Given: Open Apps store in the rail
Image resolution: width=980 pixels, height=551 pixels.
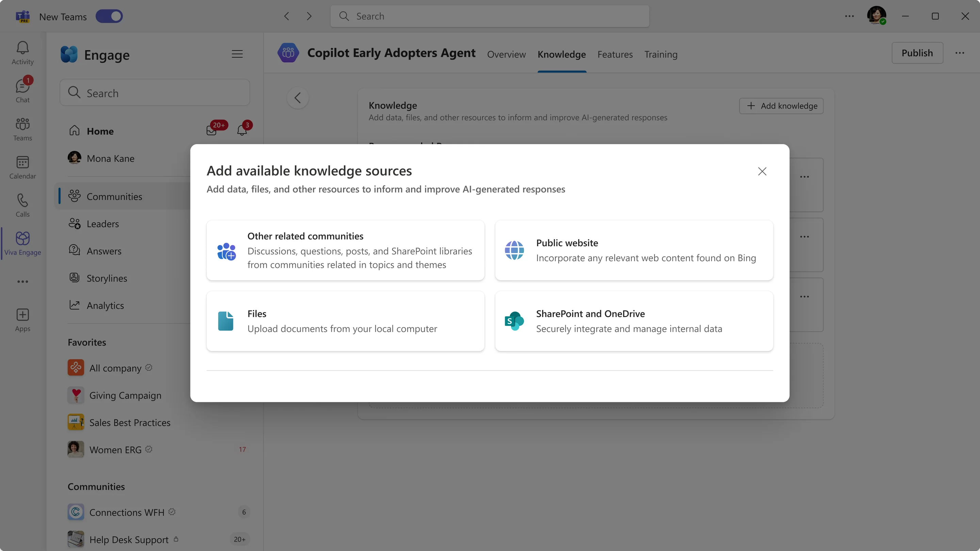Looking at the screenshot, I should (22, 320).
